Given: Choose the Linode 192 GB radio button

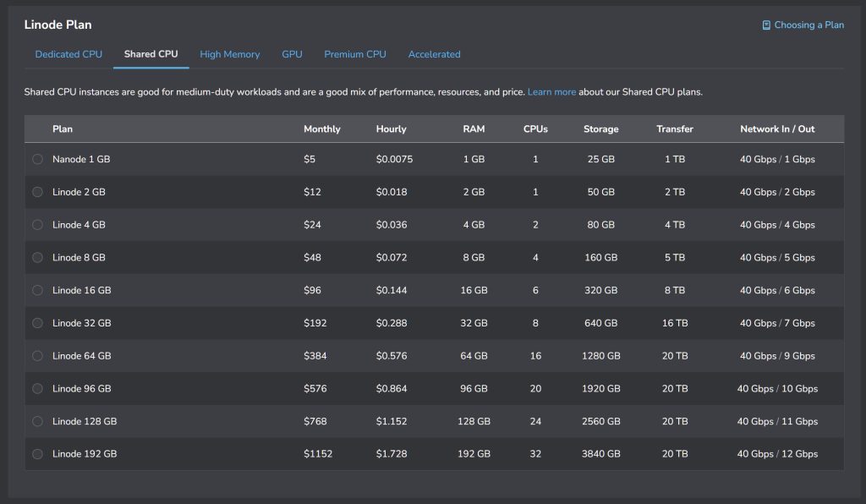Looking at the screenshot, I should pos(37,454).
